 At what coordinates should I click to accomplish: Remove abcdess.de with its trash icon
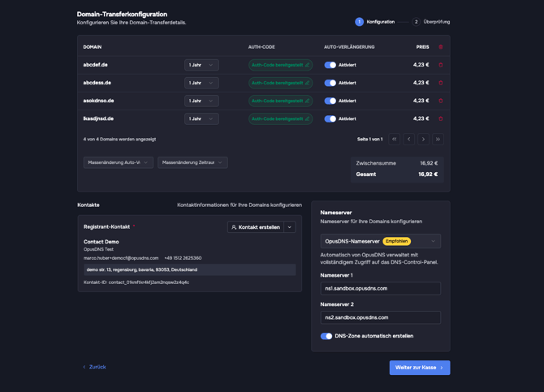pos(441,83)
